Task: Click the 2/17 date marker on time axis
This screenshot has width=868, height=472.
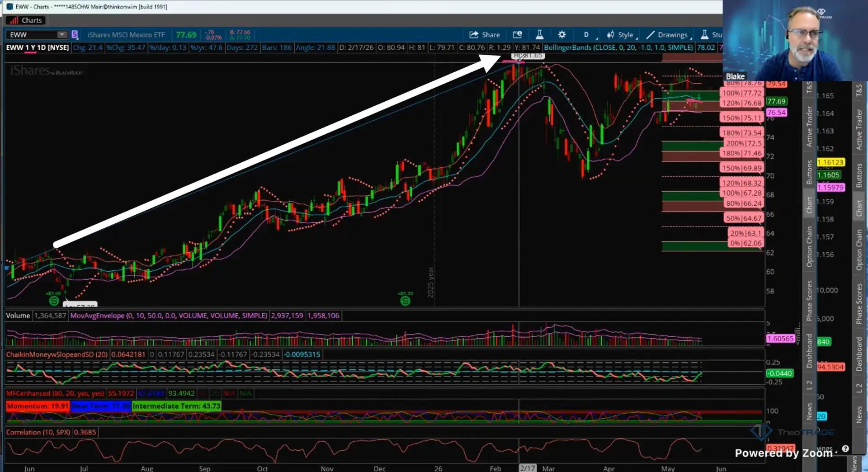Action: tap(527, 468)
